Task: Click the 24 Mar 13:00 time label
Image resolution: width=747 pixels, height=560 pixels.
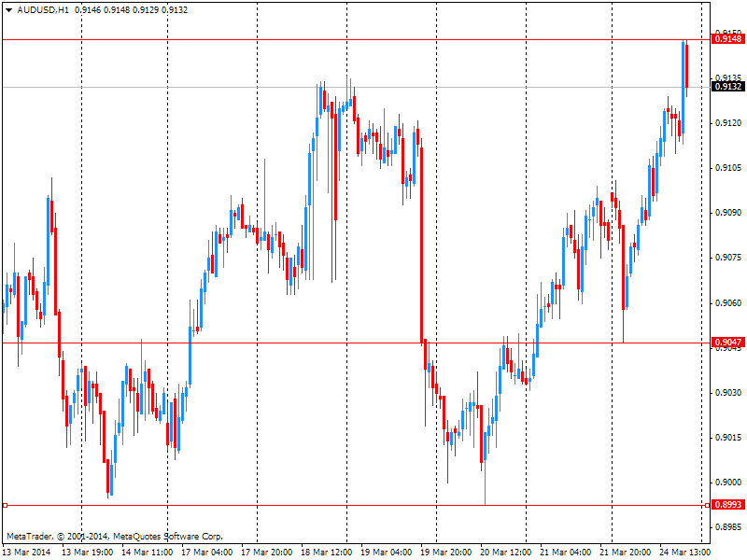Action: [x=685, y=553]
